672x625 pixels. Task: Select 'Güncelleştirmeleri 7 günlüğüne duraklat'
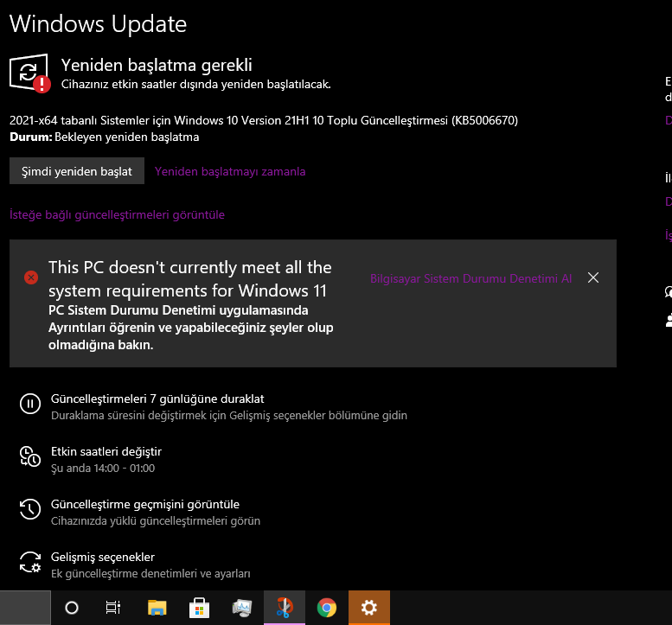click(x=157, y=399)
